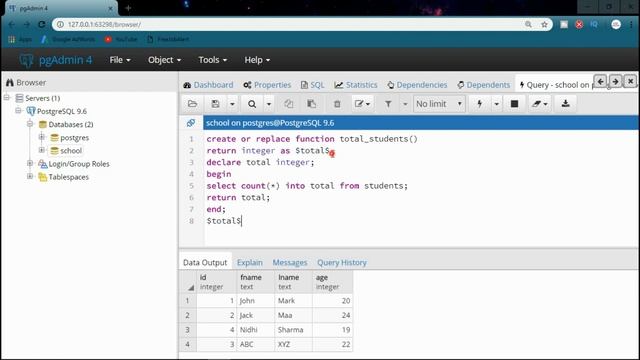Switch to the Dependents tab
The height and width of the screenshot is (360, 640).
pos(484,85)
